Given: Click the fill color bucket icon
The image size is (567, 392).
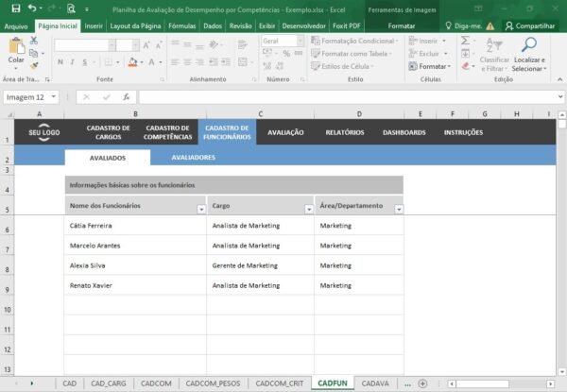Looking at the screenshot, I should pyautogui.click(x=132, y=62).
